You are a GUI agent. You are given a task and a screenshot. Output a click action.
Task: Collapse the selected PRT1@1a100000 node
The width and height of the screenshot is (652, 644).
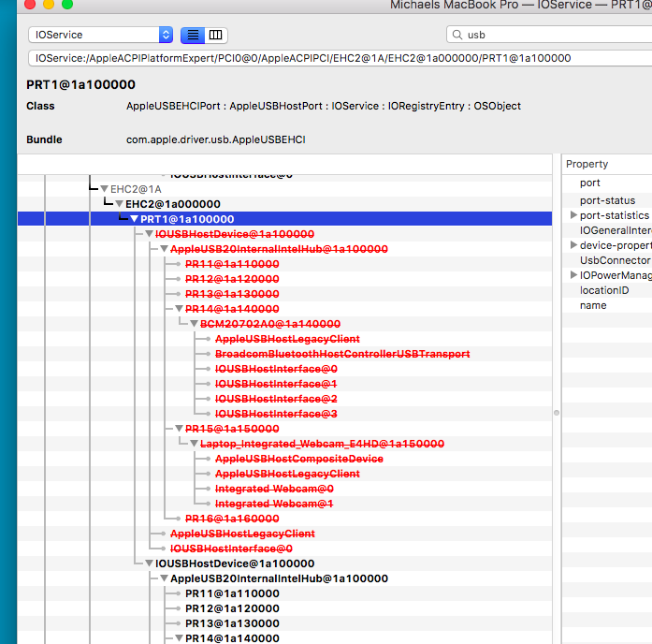[135, 219]
